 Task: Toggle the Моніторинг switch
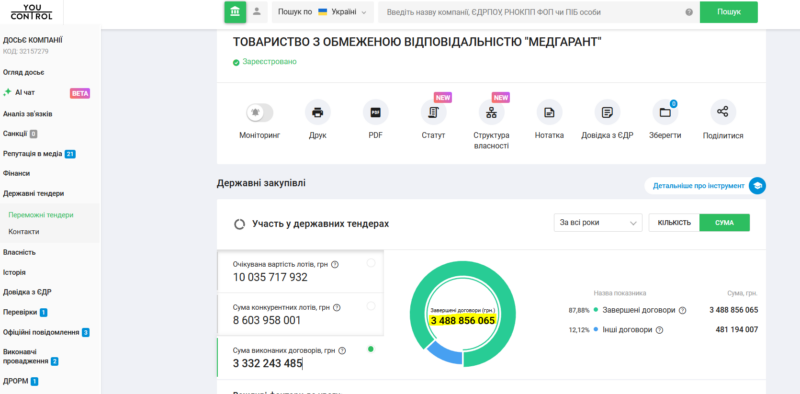pos(260,113)
